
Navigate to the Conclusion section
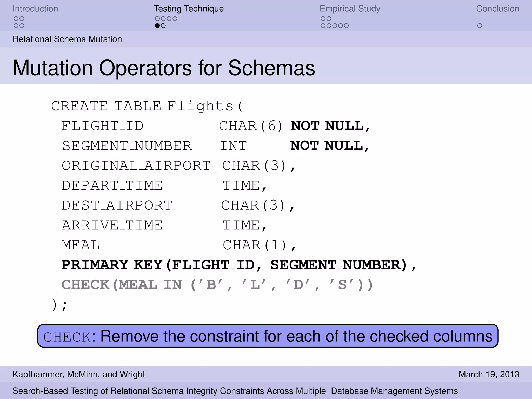pyautogui.click(x=497, y=9)
